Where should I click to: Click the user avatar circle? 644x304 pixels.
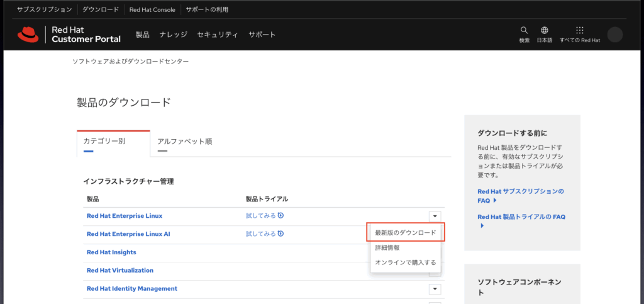[615, 35]
